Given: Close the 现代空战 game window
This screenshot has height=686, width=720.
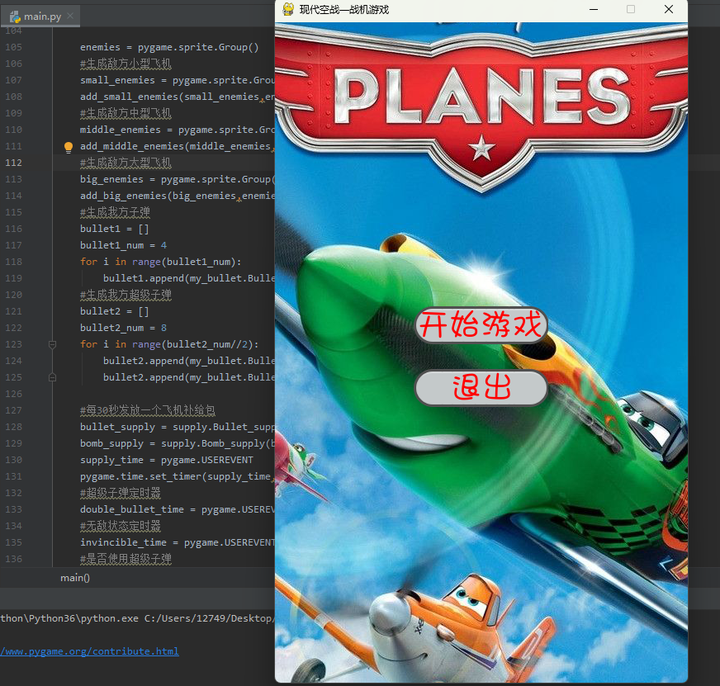Looking at the screenshot, I should (669, 9).
